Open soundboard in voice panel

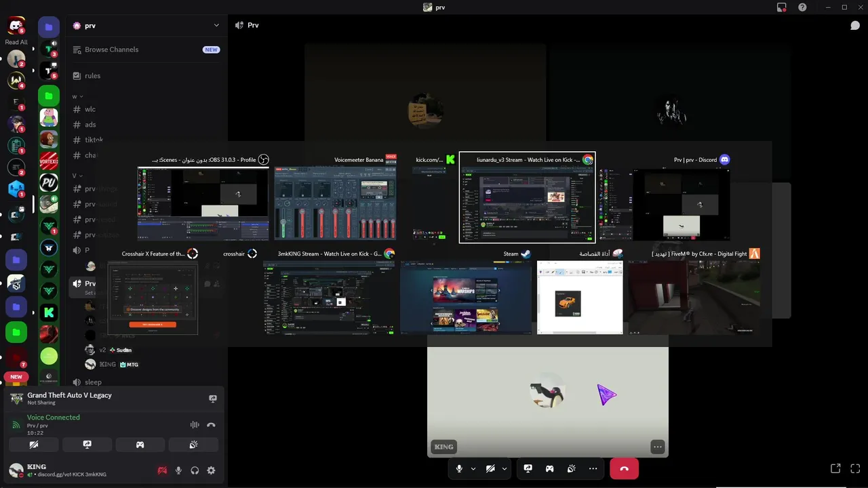tap(193, 445)
